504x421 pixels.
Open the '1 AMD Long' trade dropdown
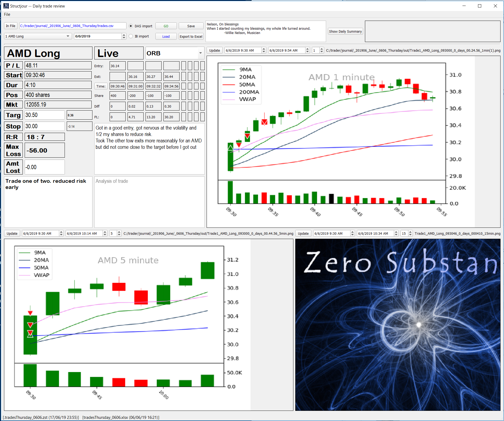click(x=38, y=36)
